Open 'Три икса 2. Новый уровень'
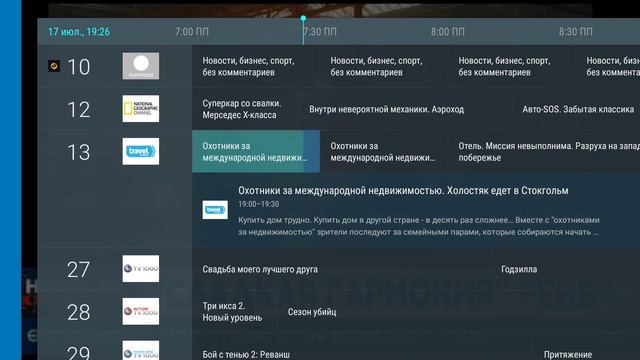 click(x=235, y=311)
